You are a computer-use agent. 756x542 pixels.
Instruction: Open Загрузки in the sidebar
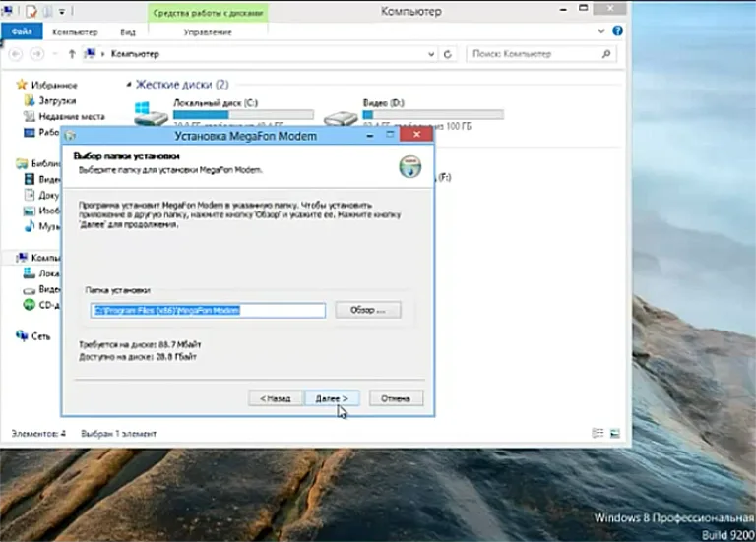tap(57, 100)
